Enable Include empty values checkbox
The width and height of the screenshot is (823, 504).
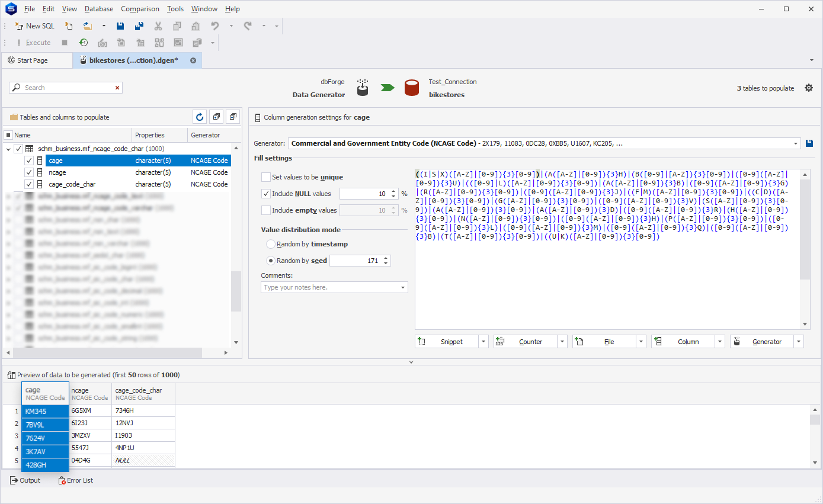[265, 210]
